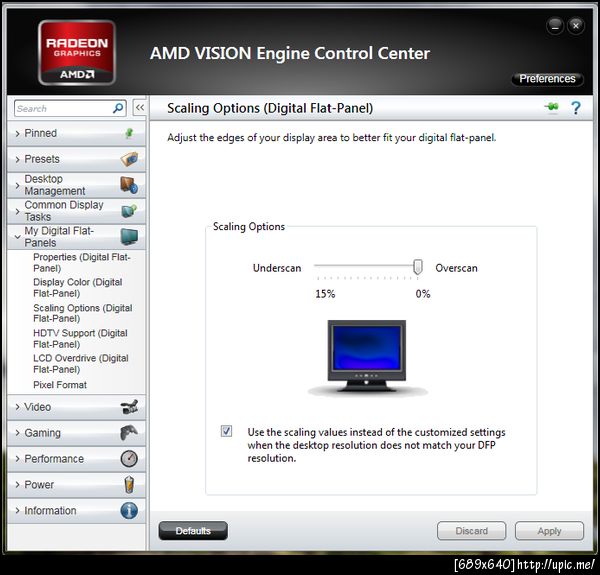Click the underscan/overscan slider thumb

(418, 267)
